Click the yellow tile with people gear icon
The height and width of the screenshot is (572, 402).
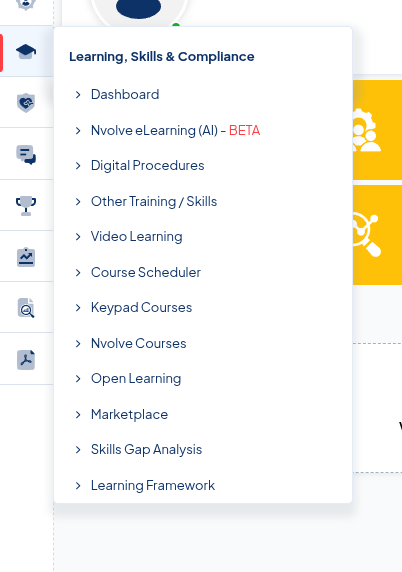(x=378, y=130)
